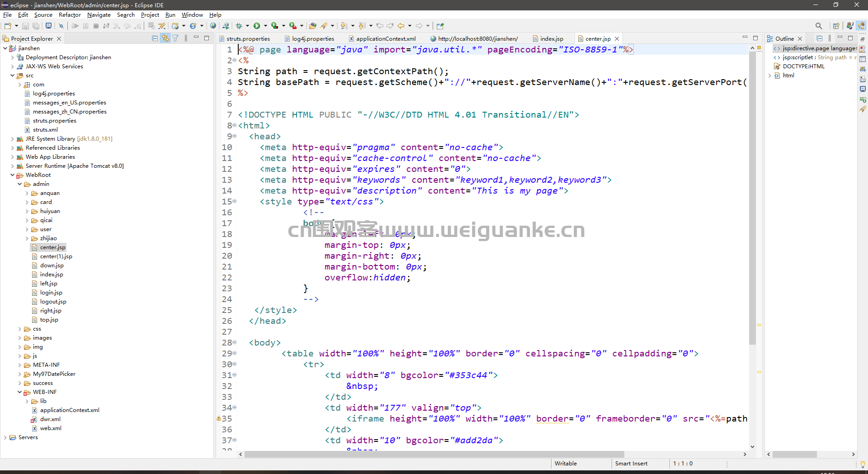
Task: Collapse All in the Outline view
Action: click(x=819, y=38)
